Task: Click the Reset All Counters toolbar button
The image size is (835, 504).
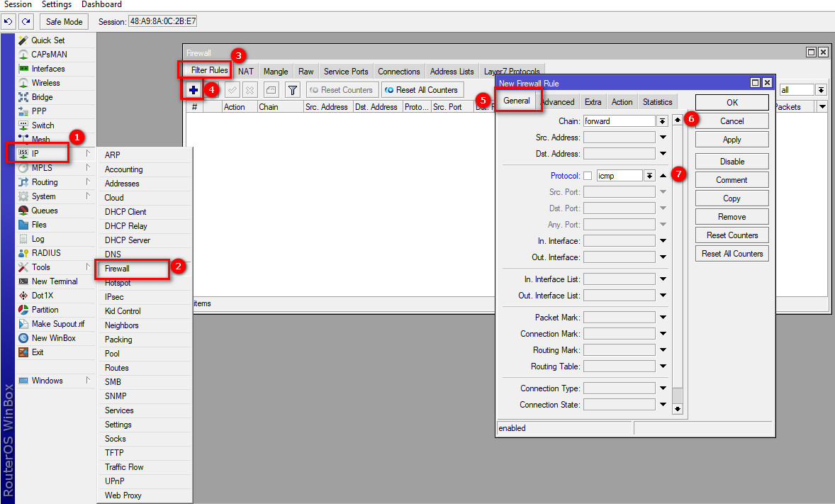Action: (x=422, y=90)
